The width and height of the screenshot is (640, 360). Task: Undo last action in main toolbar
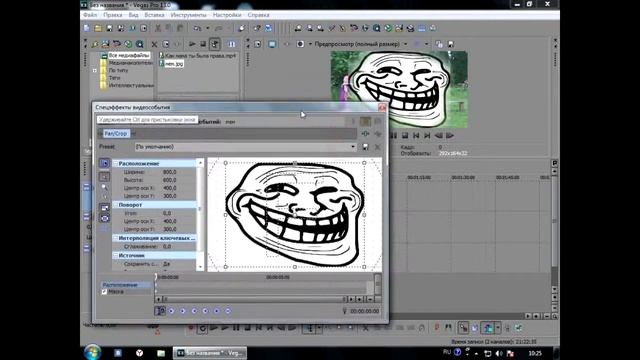(198, 28)
